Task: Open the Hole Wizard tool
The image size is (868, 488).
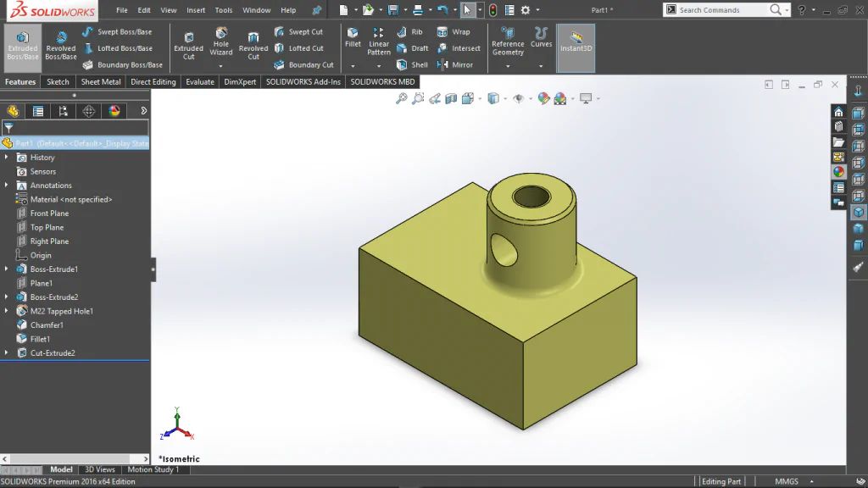Action: point(221,41)
